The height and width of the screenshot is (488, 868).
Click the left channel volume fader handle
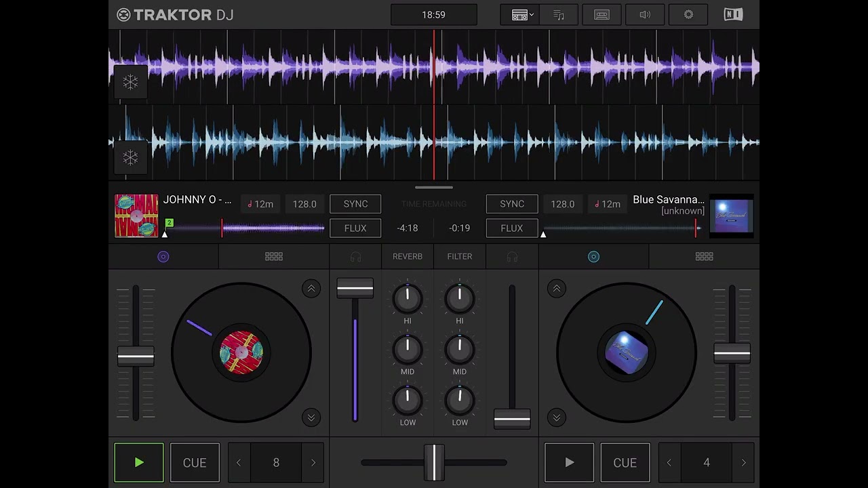(x=355, y=288)
